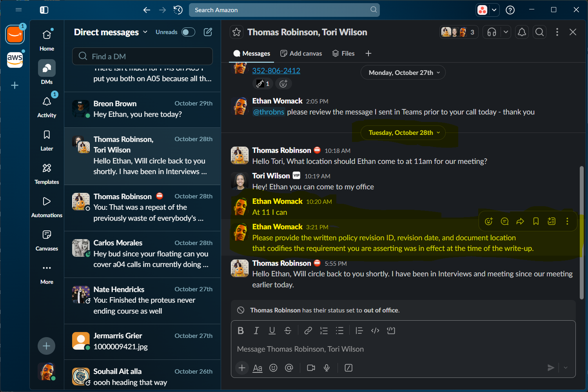Screen dimensions: 588x392
Task: Toggle the Unreads switch on
Action: pos(188,32)
